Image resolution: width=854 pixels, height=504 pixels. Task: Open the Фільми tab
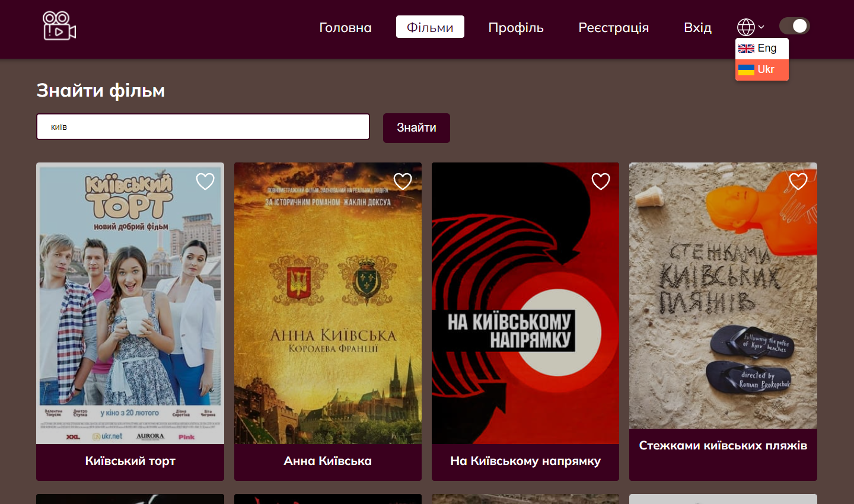(x=430, y=27)
